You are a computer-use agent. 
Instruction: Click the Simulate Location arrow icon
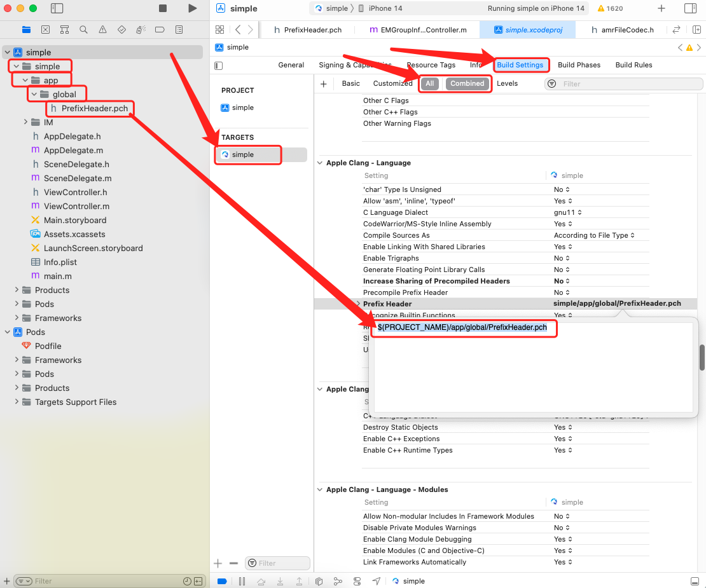pyautogui.click(x=377, y=581)
